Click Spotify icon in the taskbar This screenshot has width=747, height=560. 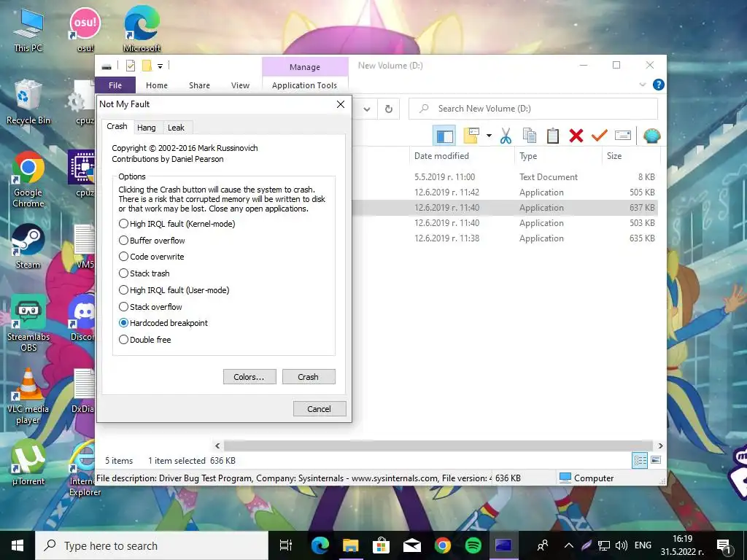[473, 545]
